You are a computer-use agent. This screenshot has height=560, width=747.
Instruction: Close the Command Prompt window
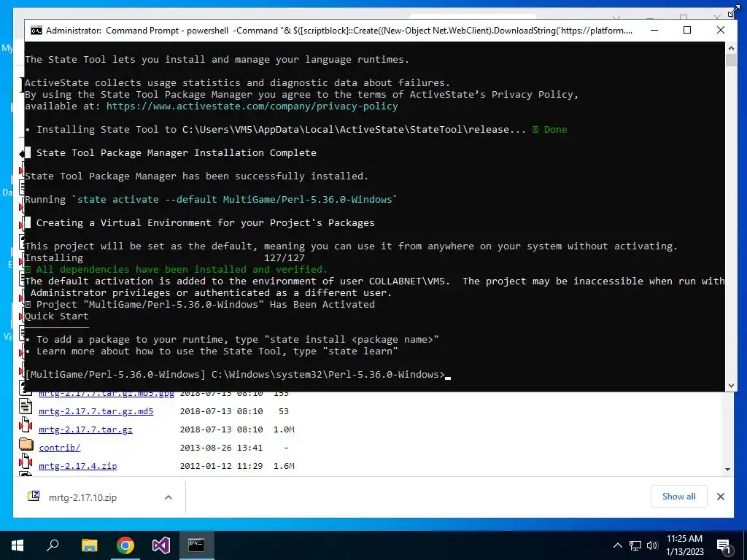click(720, 31)
